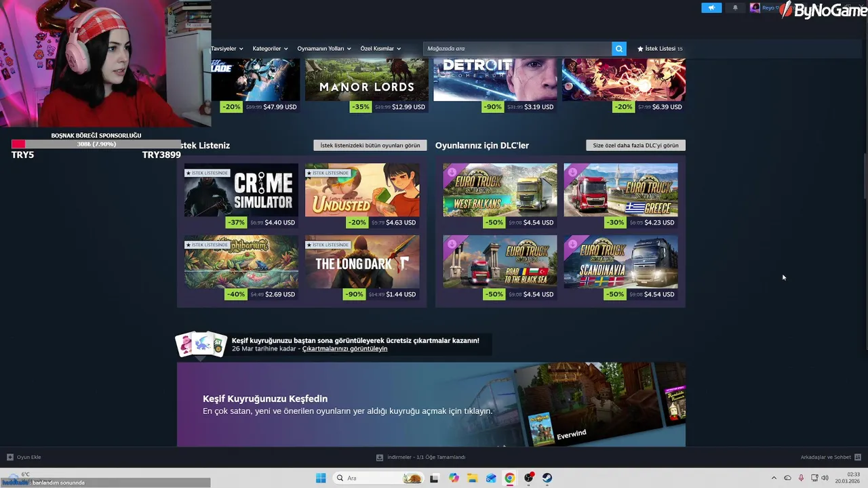Click the page vertical scrollbar
The image size is (868, 488).
(865, 176)
